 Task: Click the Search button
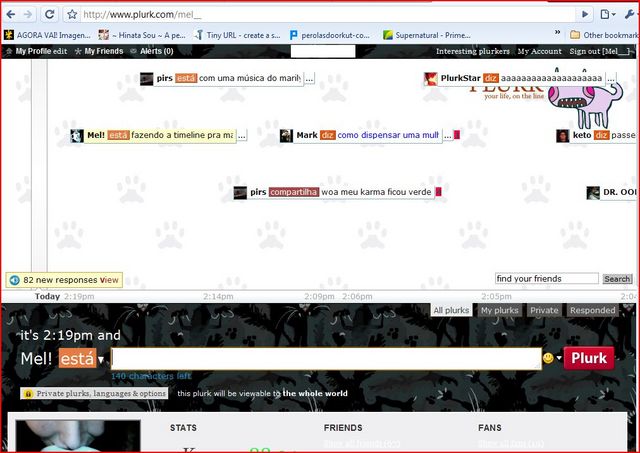click(617, 279)
